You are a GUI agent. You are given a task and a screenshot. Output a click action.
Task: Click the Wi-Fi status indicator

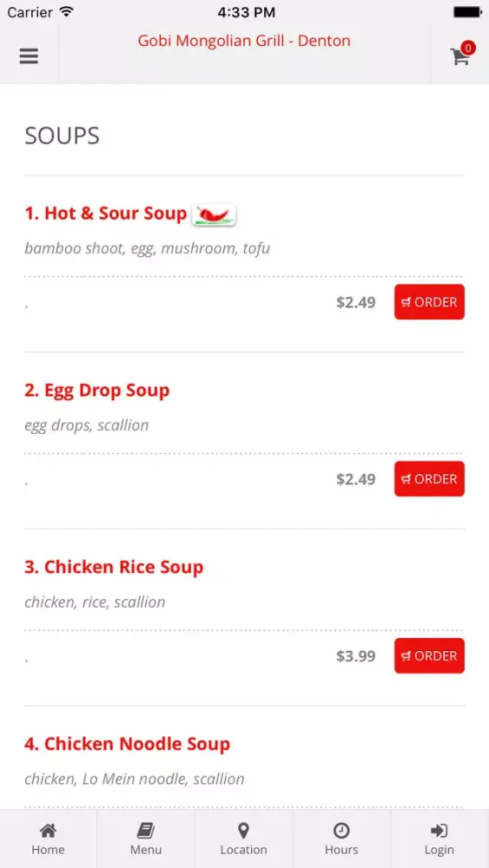tap(67, 11)
